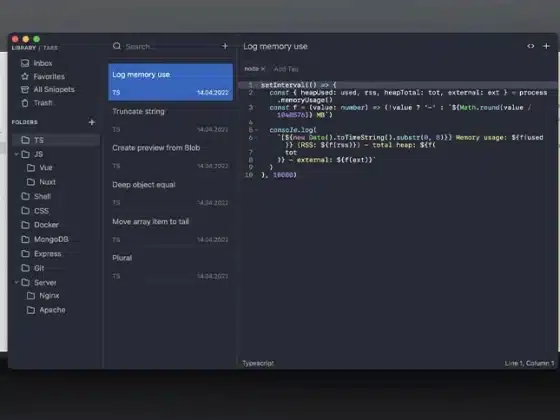
Task: Create a new snippet with the list plus
Action: (225, 46)
